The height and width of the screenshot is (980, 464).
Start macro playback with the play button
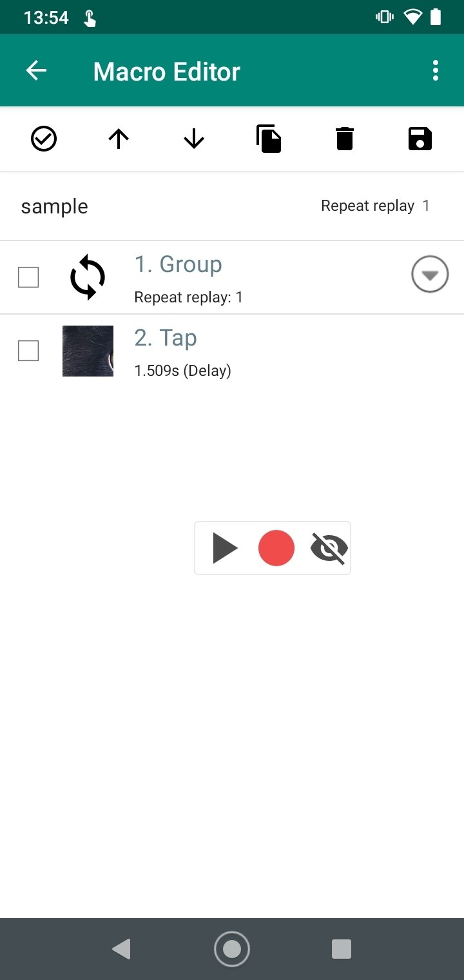tap(225, 548)
